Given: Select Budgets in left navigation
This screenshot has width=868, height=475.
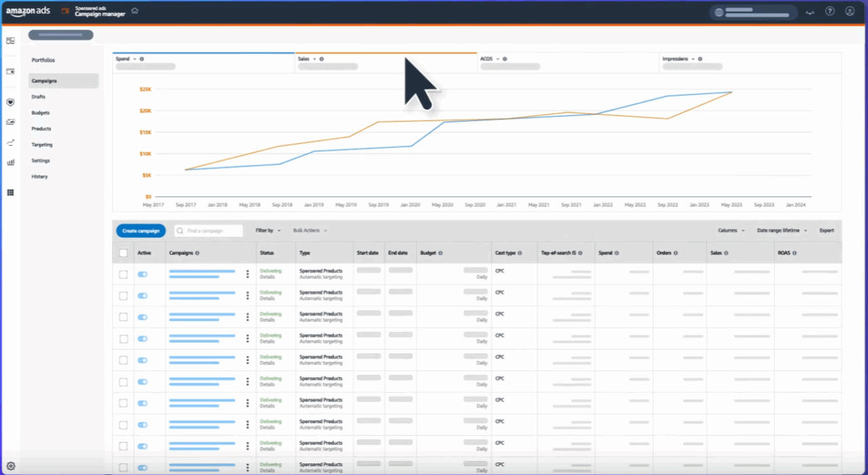Looking at the screenshot, I should [x=41, y=112].
